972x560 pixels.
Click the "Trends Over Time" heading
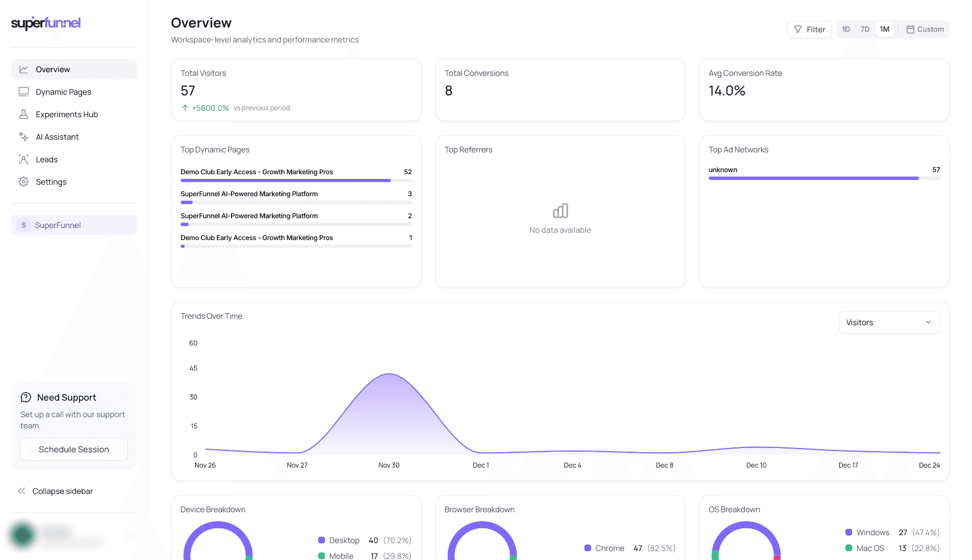(211, 316)
